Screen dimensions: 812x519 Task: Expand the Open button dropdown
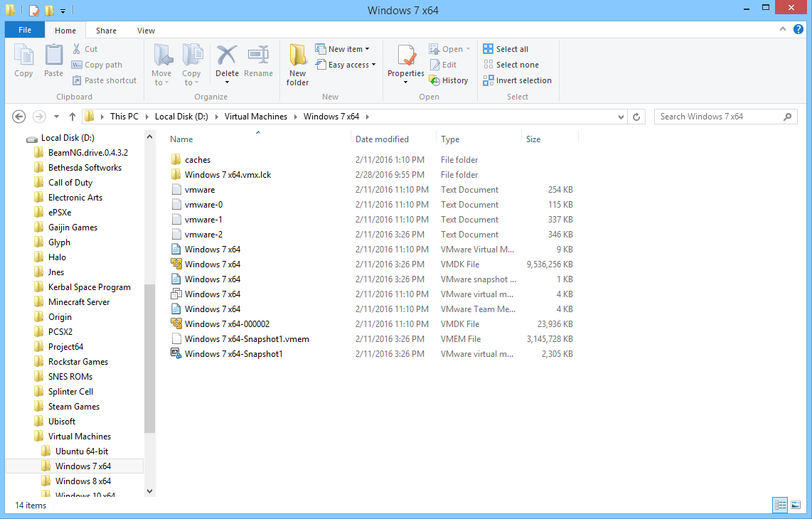click(x=468, y=48)
